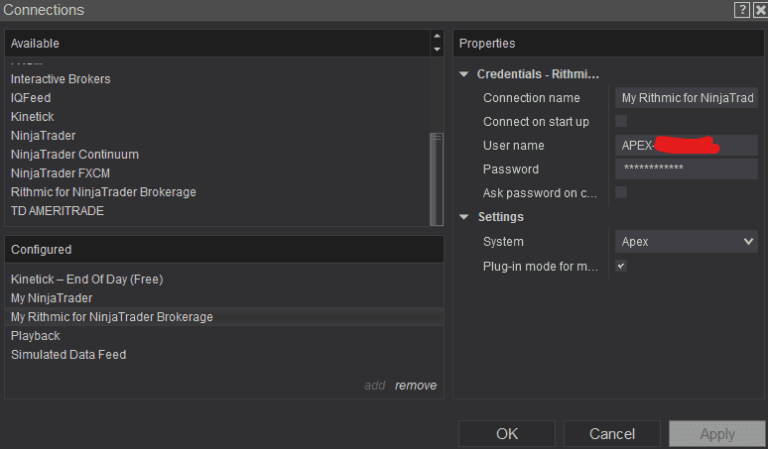This screenshot has width=768, height=449.
Task: Click the Available panel header
Action: (x=217, y=43)
